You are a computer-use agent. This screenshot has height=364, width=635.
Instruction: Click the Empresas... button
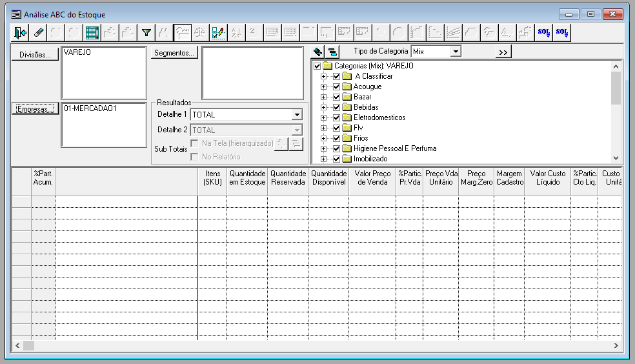[35, 108]
